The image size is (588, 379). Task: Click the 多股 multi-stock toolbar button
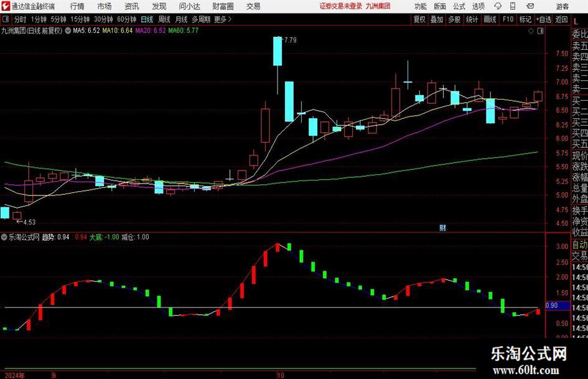point(454,19)
